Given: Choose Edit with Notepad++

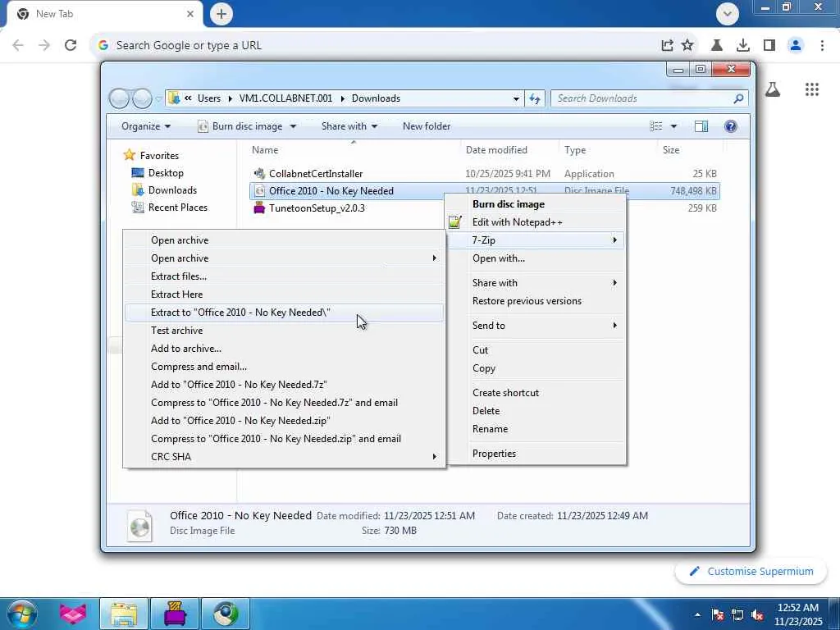Looking at the screenshot, I should click(x=536, y=222).
